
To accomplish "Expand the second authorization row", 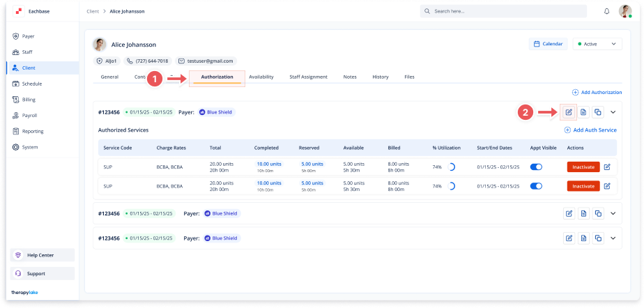I will [613, 214].
